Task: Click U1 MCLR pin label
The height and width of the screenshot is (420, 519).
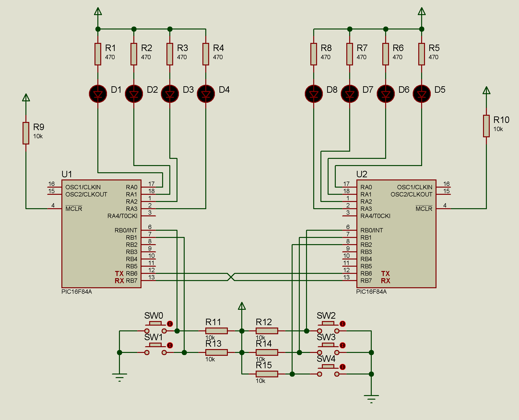Action: point(74,208)
